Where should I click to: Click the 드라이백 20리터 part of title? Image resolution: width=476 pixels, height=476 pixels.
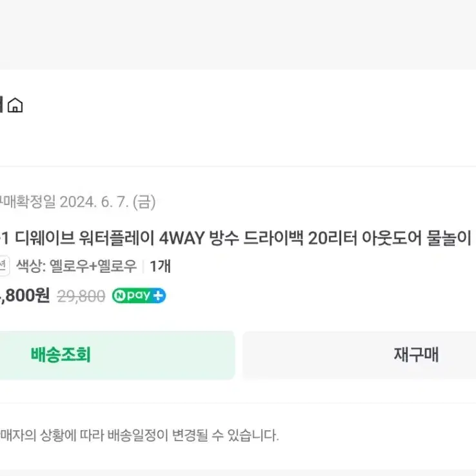pyautogui.click(x=300, y=238)
